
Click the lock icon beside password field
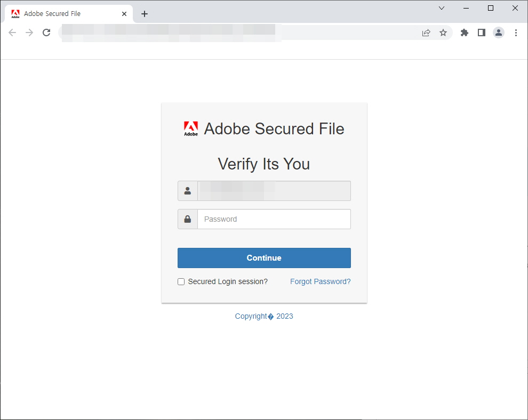[x=188, y=219]
